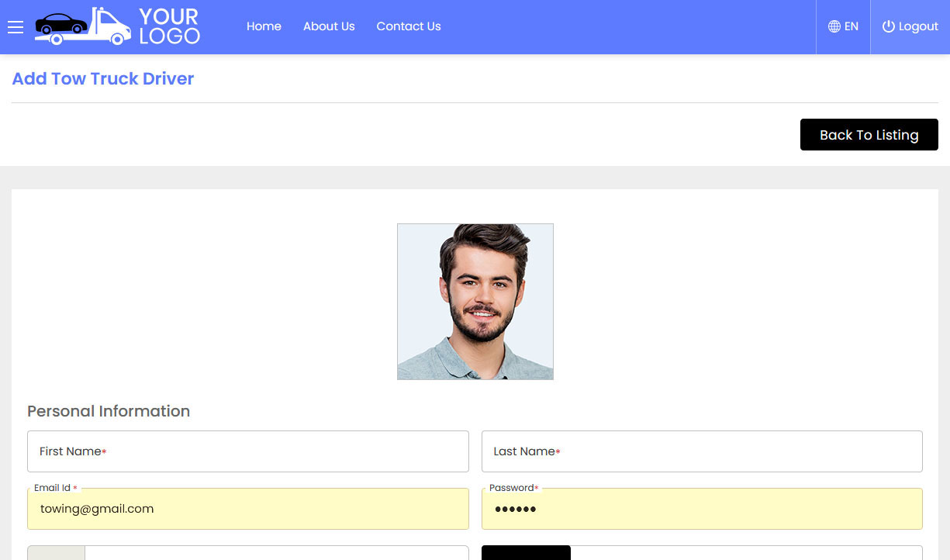
Task: Click the gray prefix box below Email
Action: click(56, 553)
